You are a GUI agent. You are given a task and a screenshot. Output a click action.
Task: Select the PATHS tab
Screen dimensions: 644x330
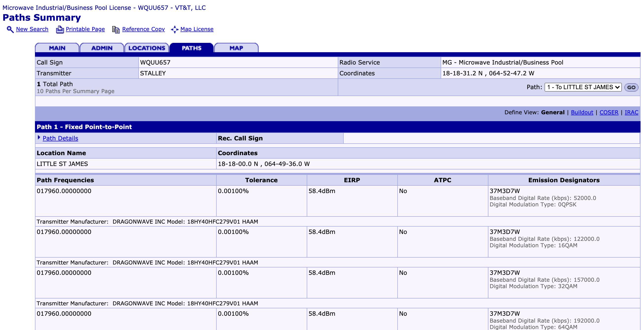coord(192,48)
